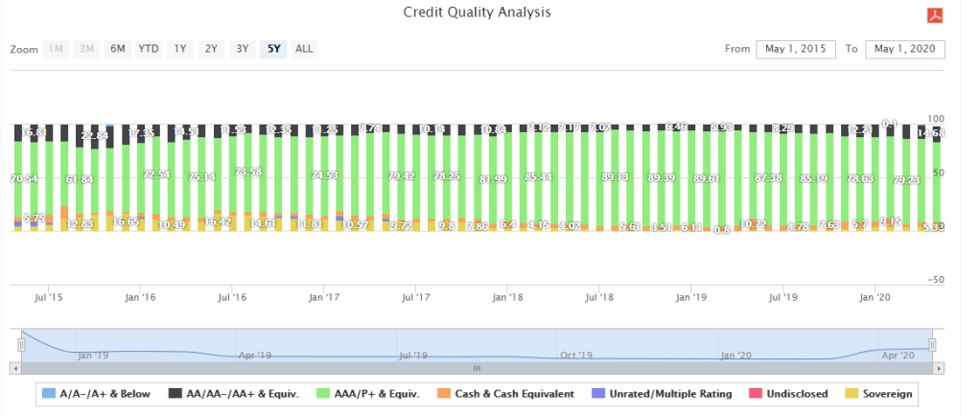
Task: Click the navigator scrollbar right arrow
Action: point(939,367)
